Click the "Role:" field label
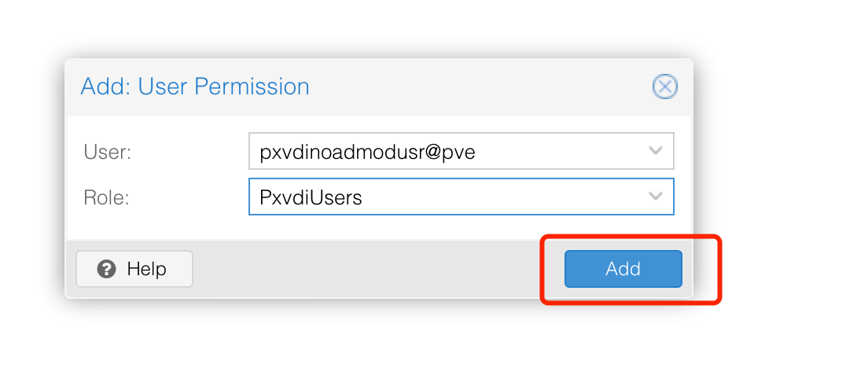The height and width of the screenshot is (379, 868). click(x=106, y=197)
